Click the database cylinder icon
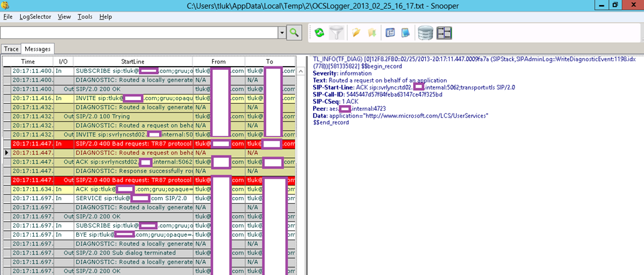644x275 pixels. coord(426,33)
